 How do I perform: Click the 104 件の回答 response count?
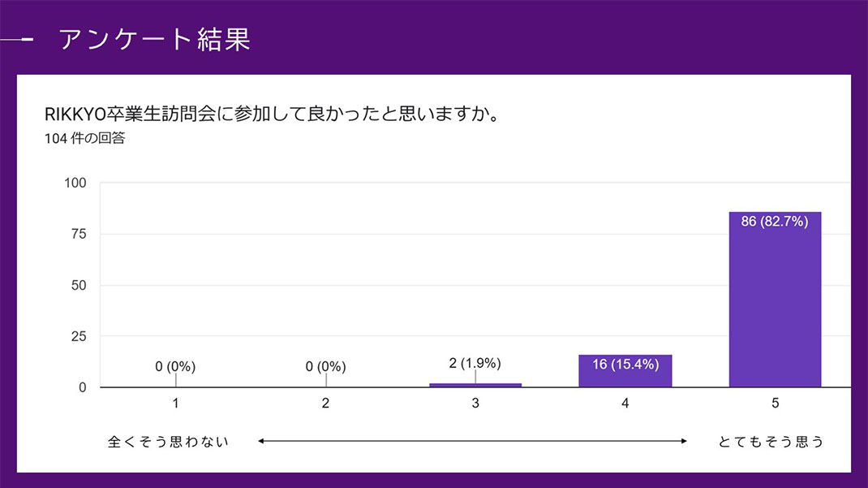tap(84, 138)
